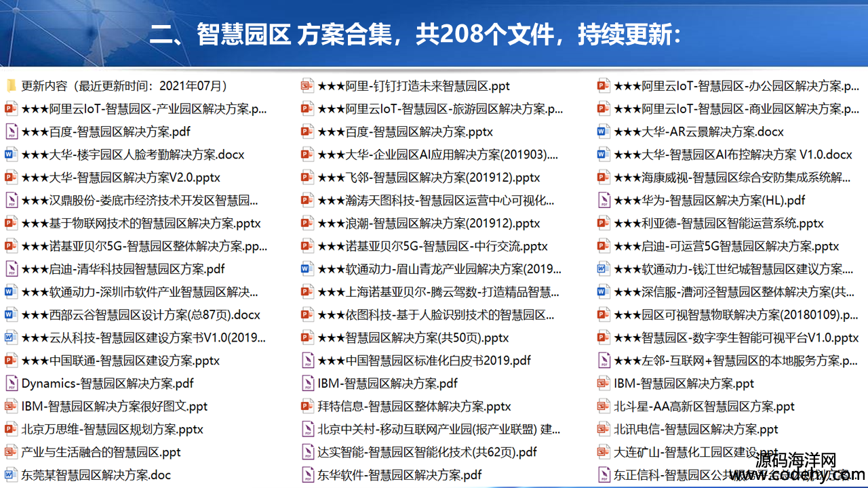Screen dimensions: 868x488
Task: Click Word icon of 软通动力-钱江世纪城智慧园区建议方案
Action: (604, 269)
